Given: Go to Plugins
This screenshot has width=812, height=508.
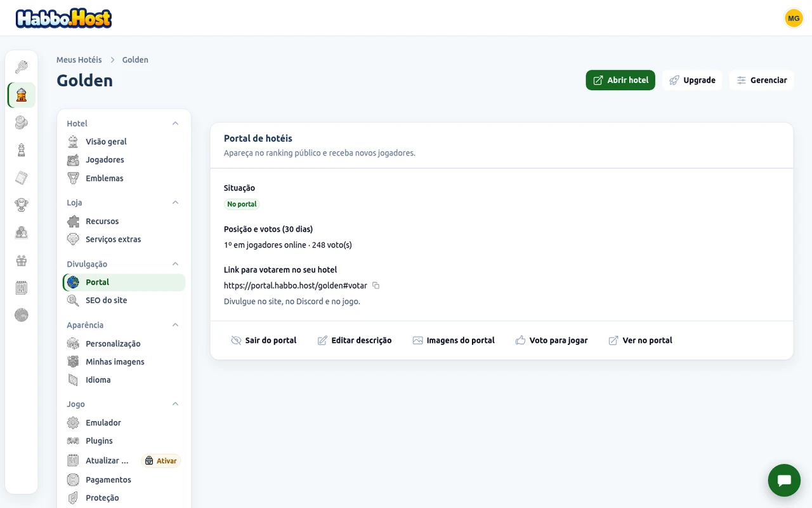Looking at the screenshot, I should 124,441.
